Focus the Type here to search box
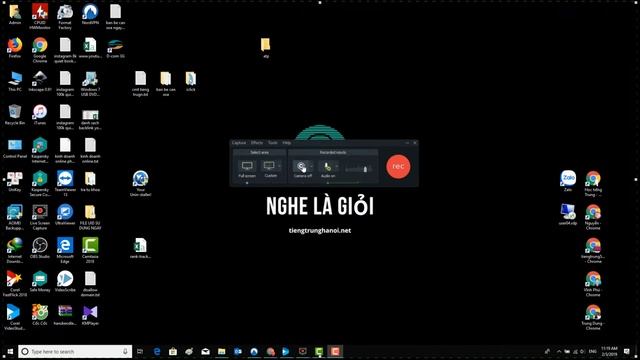Image resolution: width=640 pixels, height=360 pixels. click(75, 351)
